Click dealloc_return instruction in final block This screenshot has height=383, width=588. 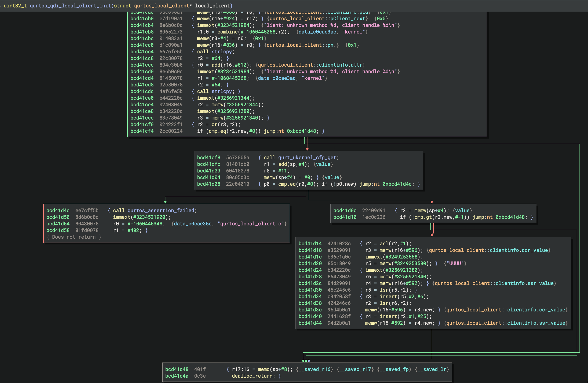point(252,376)
